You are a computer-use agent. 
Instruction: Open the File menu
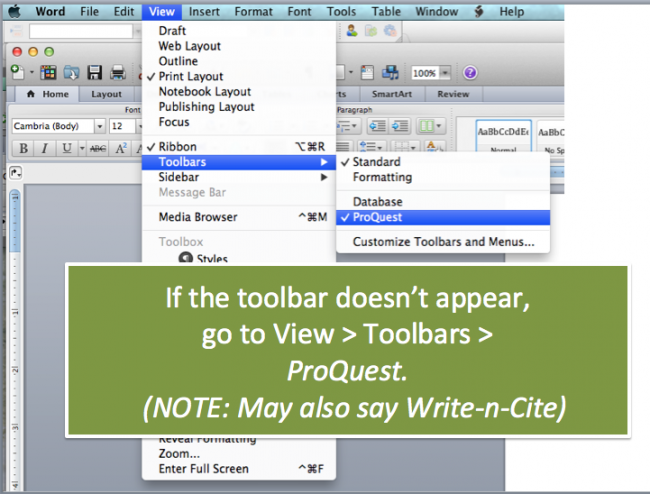pos(90,12)
